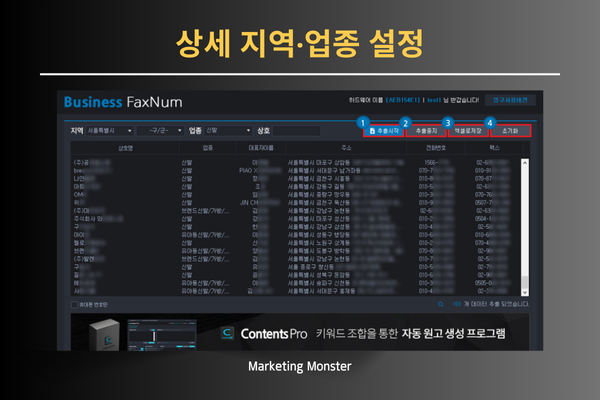Click the 전화번호 column header

(435, 148)
